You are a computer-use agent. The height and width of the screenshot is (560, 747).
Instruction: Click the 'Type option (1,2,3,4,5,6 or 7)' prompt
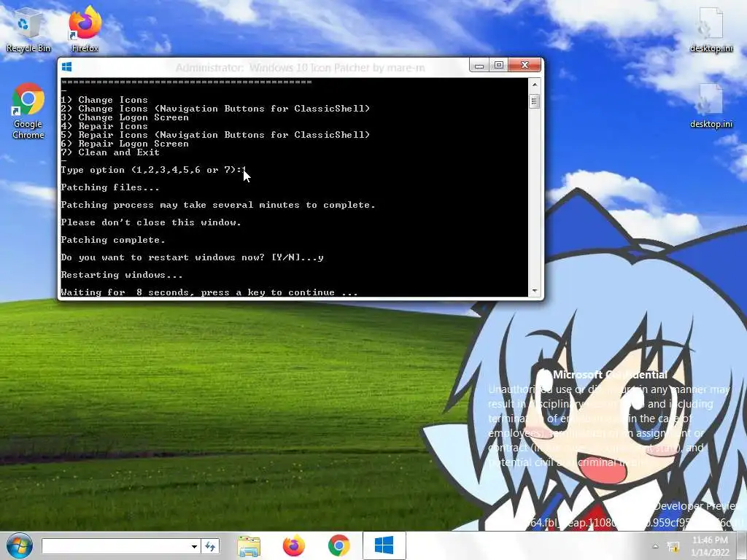coord(153,170)
